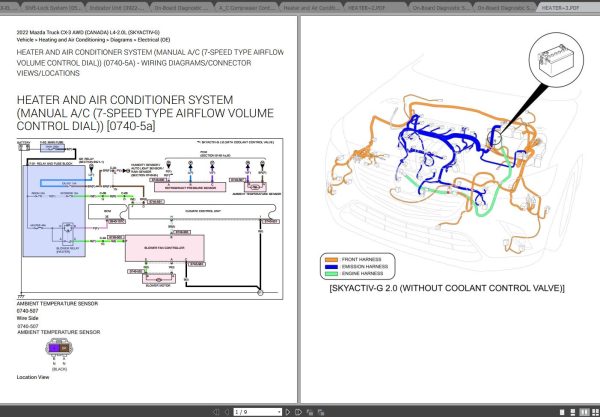
Task: Open the page number dropdown arrow
Action: pyautogui.click(x=279, y=412)
